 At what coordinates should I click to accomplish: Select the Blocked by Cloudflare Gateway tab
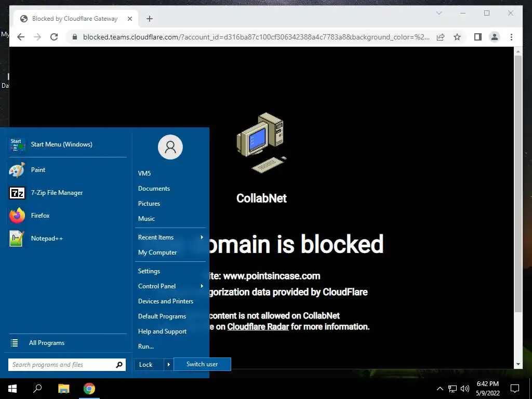click(76, 19)
